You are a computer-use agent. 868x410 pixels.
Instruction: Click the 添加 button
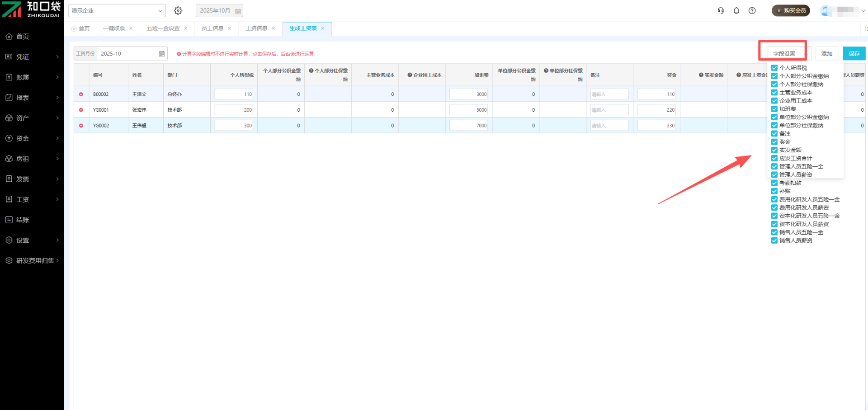[x=827, y=54]
